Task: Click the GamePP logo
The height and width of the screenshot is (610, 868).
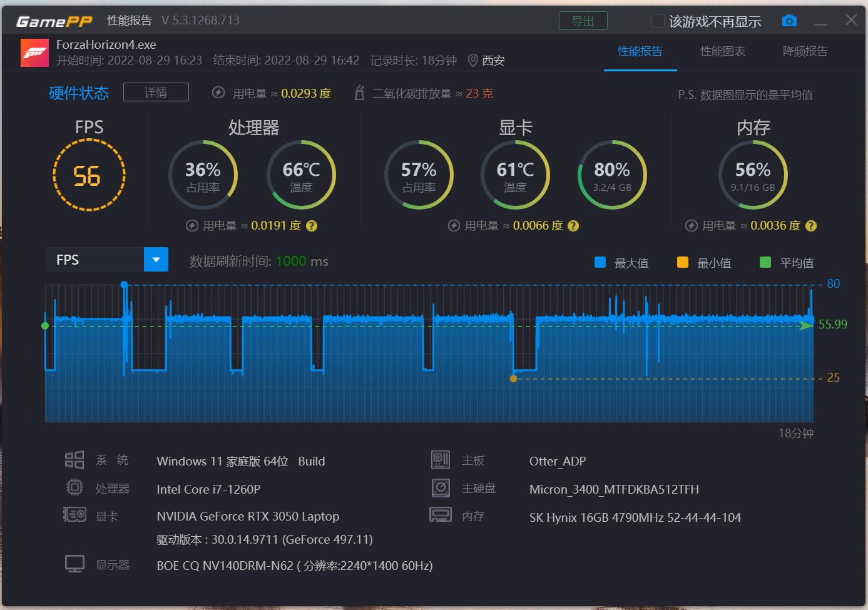Action: [54, 21]
